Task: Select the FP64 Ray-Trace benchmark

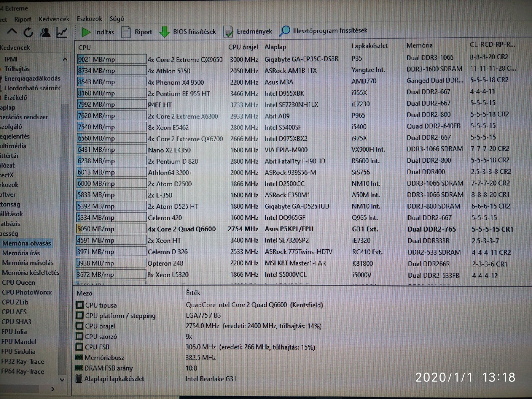Action: click(x=23, y=371)
